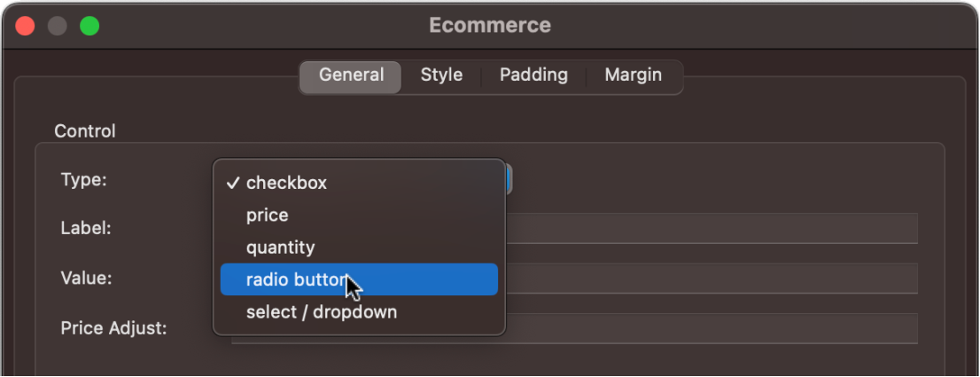The image size is (980, 377).
Task: Click into the Price Adjust field
Action: pos(709,328)
